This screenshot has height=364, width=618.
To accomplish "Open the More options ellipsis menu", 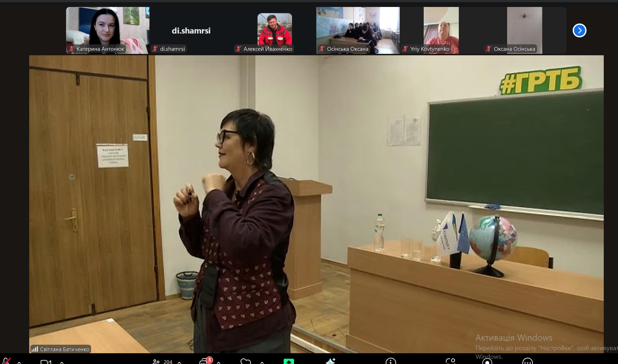I will [528, 362].
